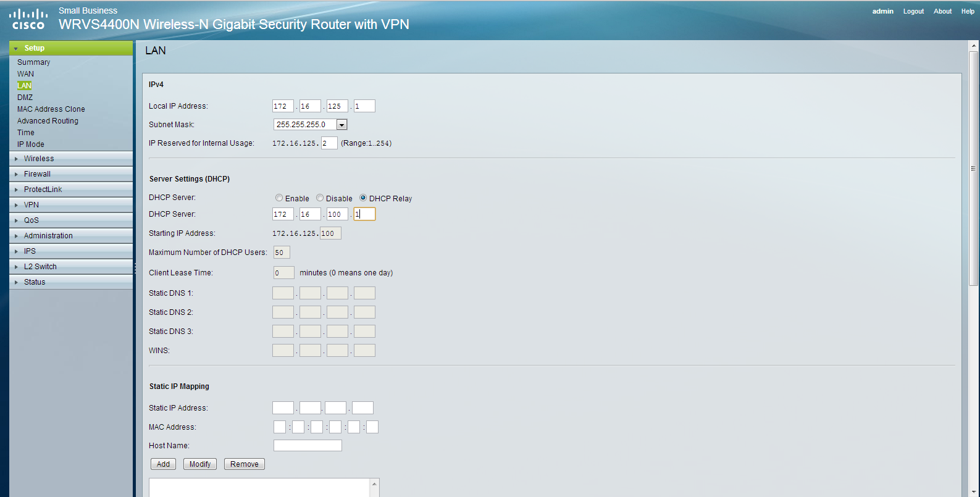
Task: Open the IP Mode page
Action: tap(31, 144)
